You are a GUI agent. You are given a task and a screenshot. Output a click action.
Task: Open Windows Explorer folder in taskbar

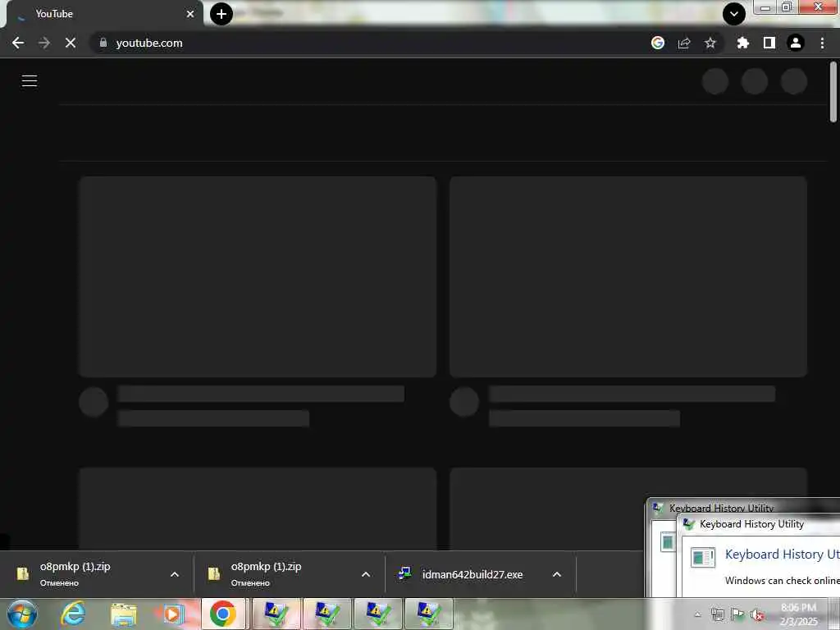(x=123, y=614)
